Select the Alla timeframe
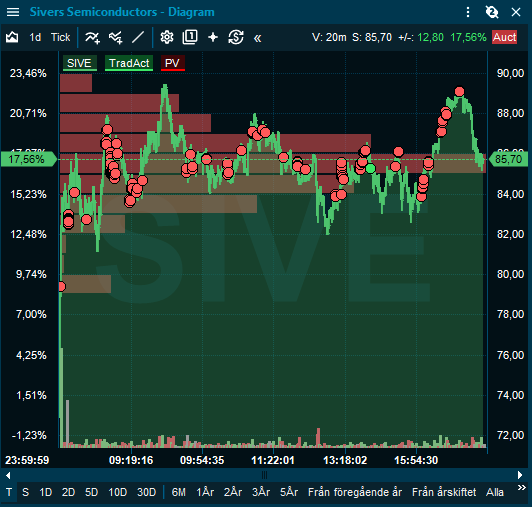 point(495,492)
